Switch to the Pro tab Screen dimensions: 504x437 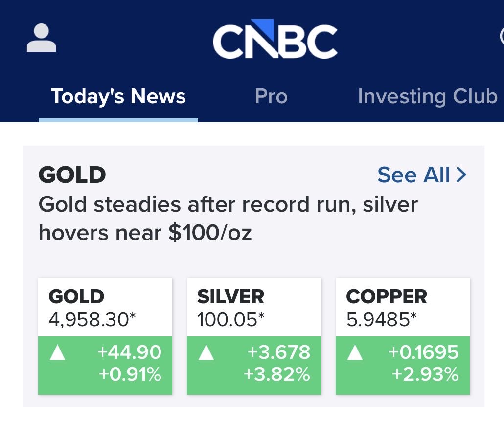coord(271,96)
